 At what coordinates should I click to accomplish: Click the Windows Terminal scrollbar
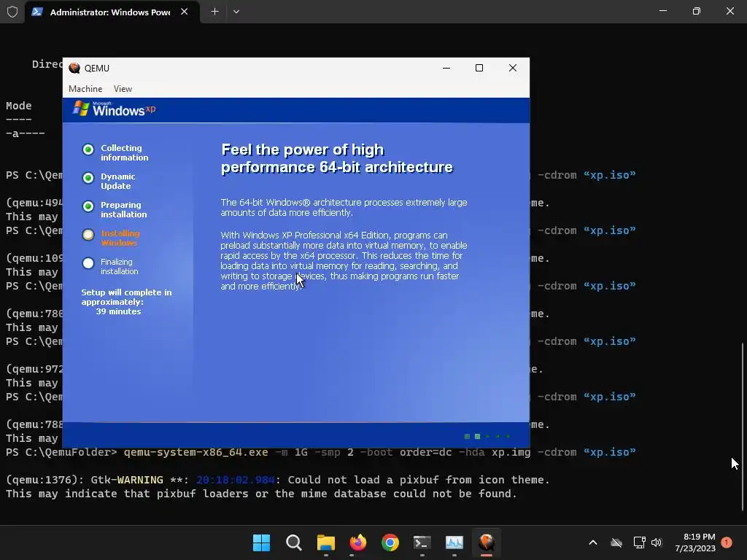(x=743, y=426)
